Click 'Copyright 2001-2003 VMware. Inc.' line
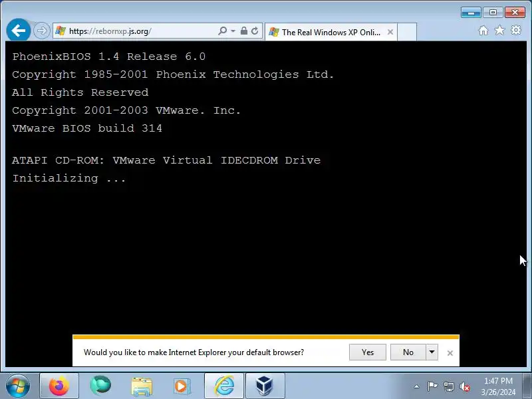The image size is (532, 399). pos(126,110)
